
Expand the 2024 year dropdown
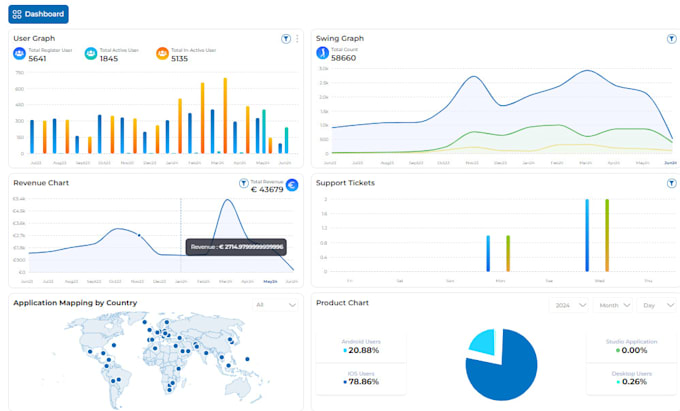click(569, 305)
